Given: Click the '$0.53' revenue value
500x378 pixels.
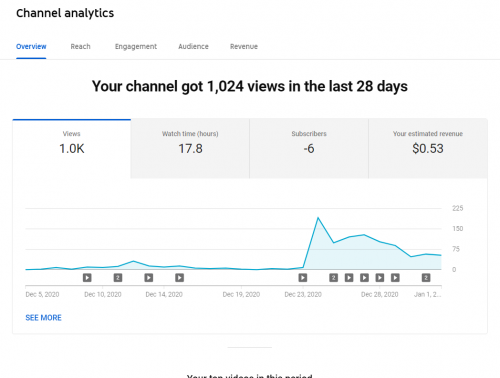Looking at the screenshot, I should tap(428, 149).
